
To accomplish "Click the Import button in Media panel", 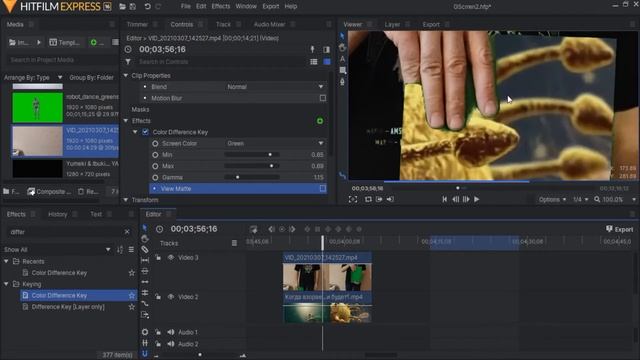I will pos(19,42).
